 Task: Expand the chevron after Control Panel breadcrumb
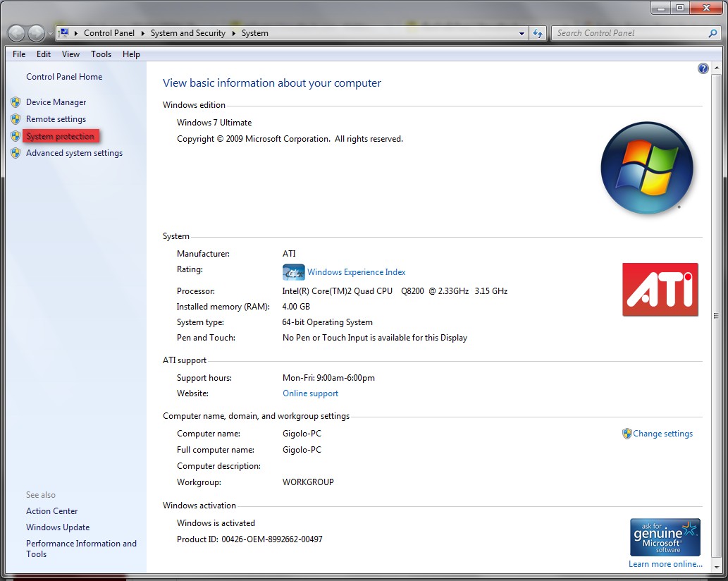[142, 33]
